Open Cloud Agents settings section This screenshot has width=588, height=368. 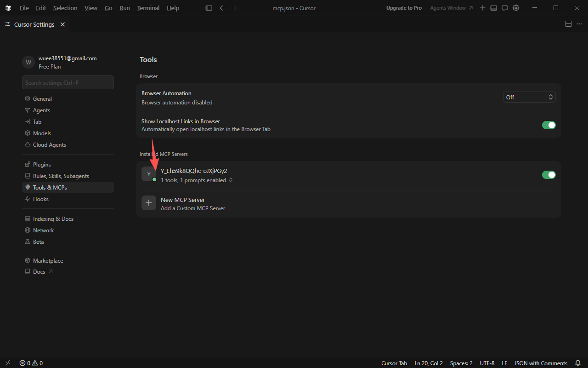[x=68, y=145]
